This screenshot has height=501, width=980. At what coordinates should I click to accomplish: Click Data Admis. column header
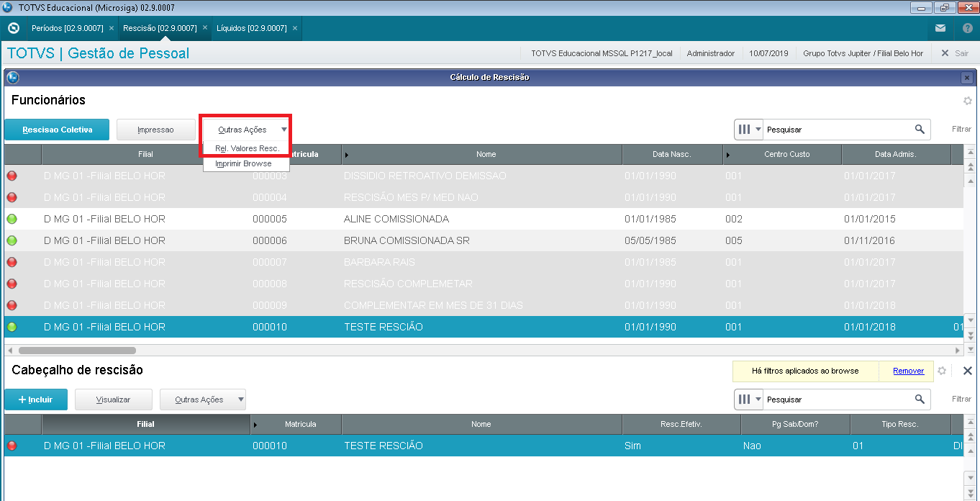coord(896,155)
